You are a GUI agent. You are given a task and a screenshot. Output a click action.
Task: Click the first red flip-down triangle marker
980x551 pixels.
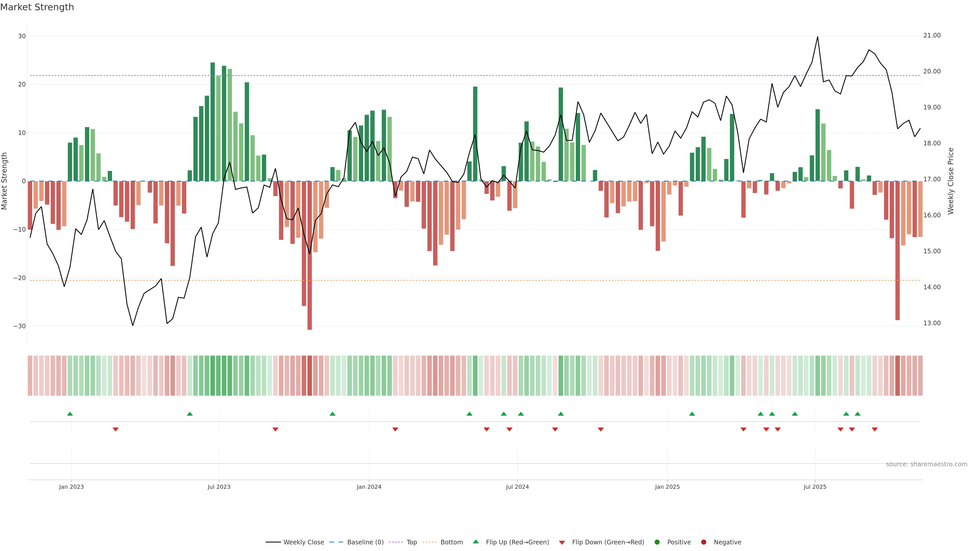(116, 429)
